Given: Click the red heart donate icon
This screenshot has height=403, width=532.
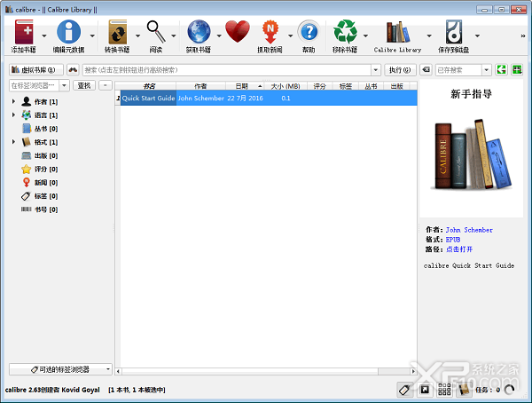Looking at the screenshot, I should 238,31.
